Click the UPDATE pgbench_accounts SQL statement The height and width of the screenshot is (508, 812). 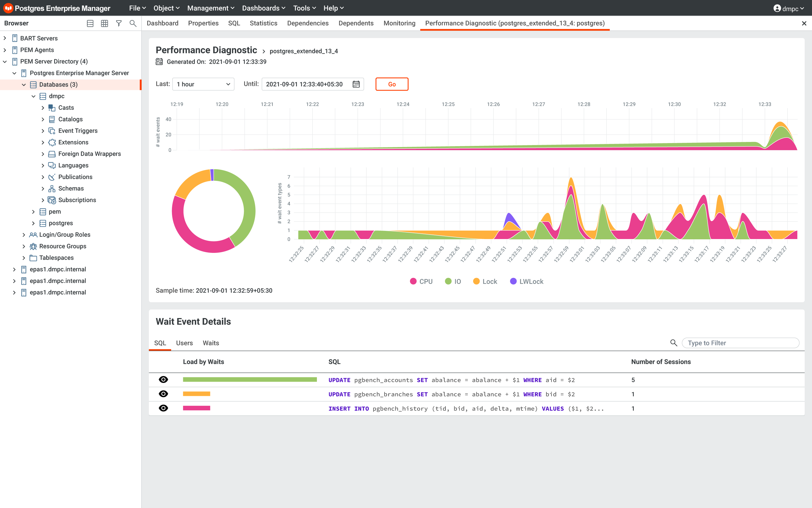pyautogui.click(x=451, y=380)
